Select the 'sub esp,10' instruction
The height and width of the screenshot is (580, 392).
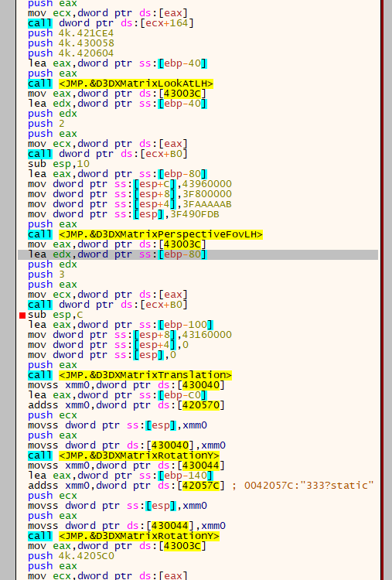59,164
